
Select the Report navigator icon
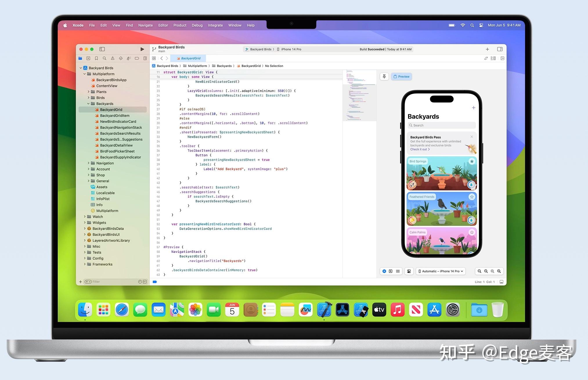pos(145,58)
